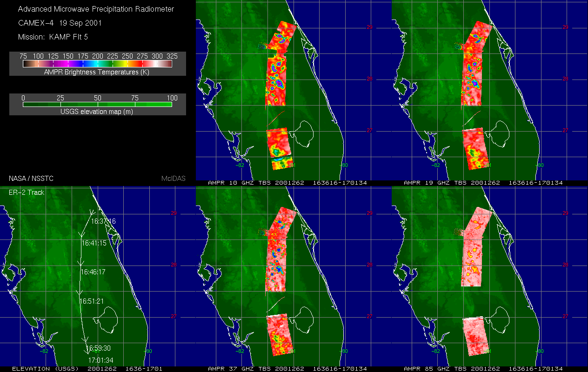
Task: Click the AMPR brightness temperature color bar
Action: [97, 64]
